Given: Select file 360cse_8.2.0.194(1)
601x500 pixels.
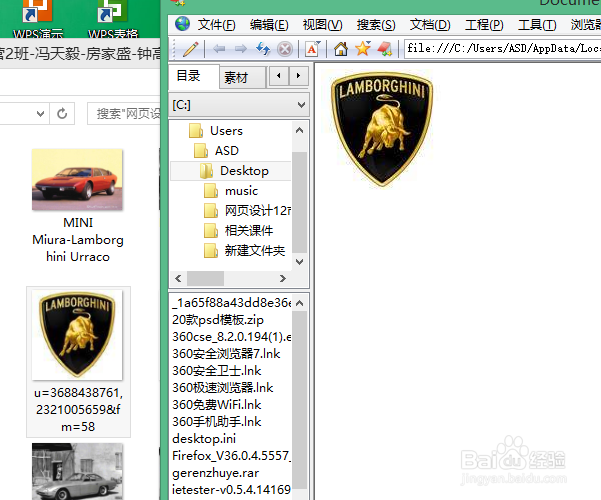Looking at the screenshot, I should 231,337.
